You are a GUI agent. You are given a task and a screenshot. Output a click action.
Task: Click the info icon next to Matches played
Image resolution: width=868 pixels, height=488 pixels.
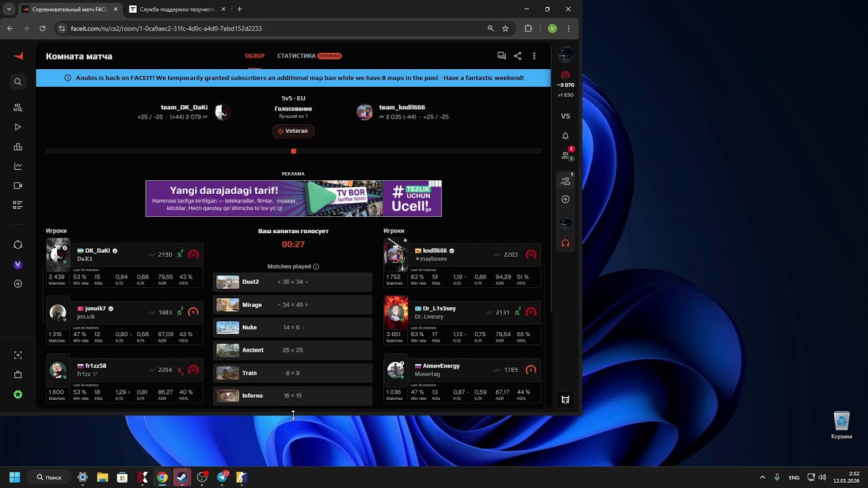(316, 267)
